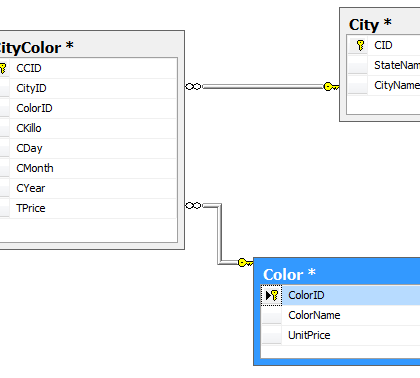This screenshot has width=420, height=378.
Task: Select the CMonth column row
Action: pos(88,168)
